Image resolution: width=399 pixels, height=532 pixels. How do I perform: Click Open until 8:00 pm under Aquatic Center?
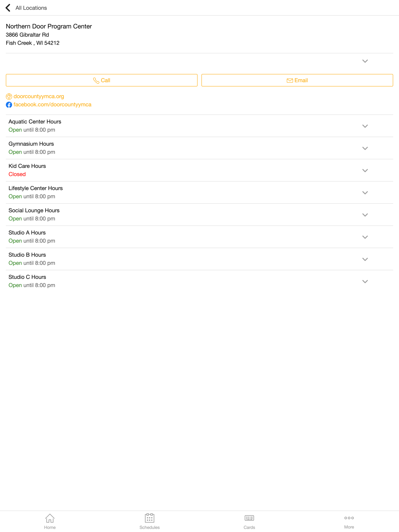point(32,130)
